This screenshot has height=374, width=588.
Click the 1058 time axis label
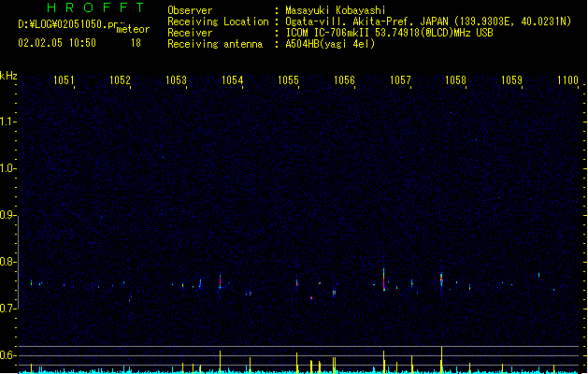tap(455, 80)
